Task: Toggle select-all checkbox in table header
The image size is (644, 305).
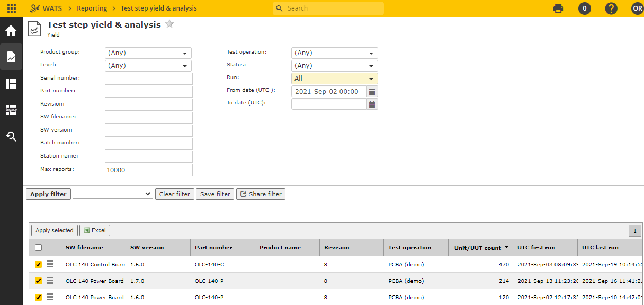Action: tap(38, 247)
